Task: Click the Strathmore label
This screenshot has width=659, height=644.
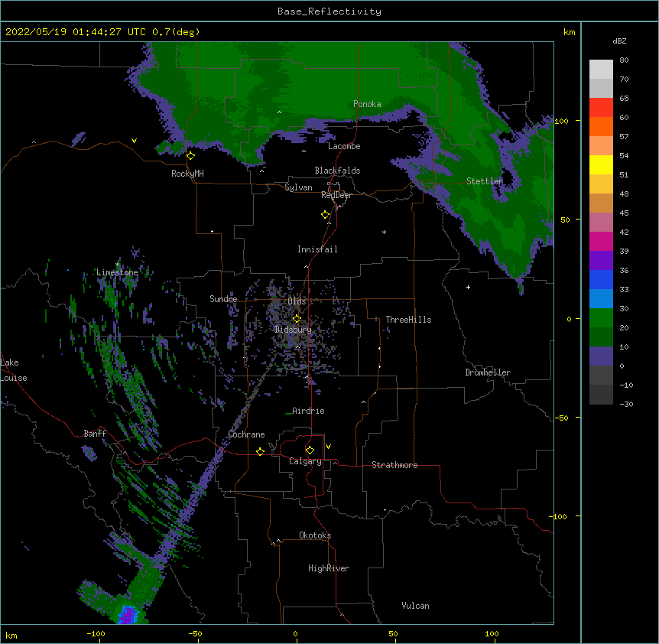Action: tap(394, 465)
